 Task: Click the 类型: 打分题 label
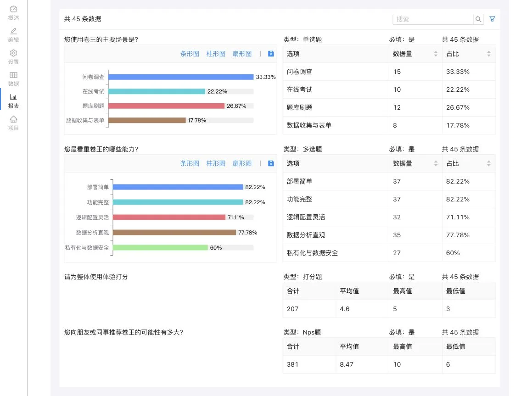302,277
